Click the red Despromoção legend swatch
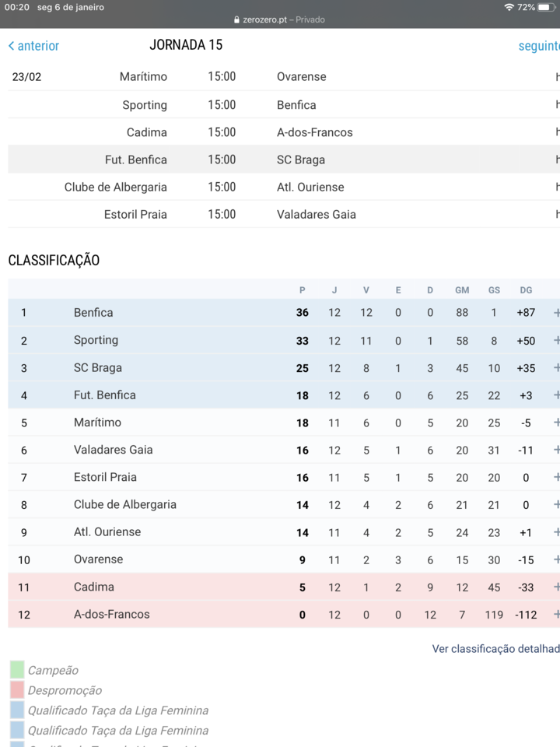This screenshot has height=747, width=560. 17,690
